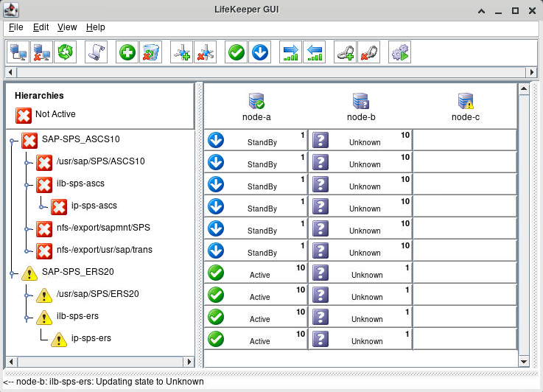Select the /usr/sap/SPS/ERS20 tree label
Screen dimensions: 543x392
tap(98, 294)
